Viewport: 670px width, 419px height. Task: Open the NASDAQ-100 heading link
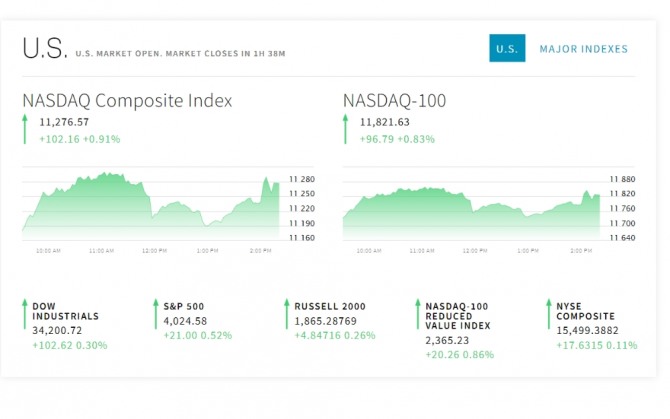tap(394, 101)
